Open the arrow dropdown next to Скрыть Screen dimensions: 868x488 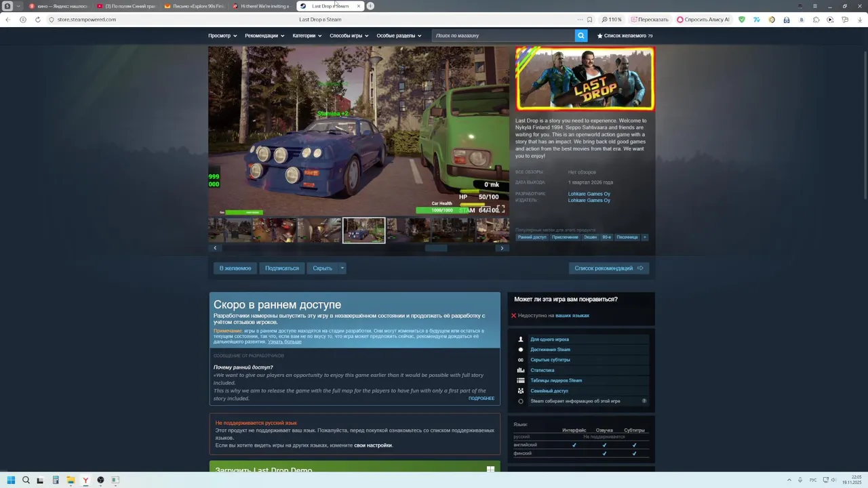[x=342, y=268]
